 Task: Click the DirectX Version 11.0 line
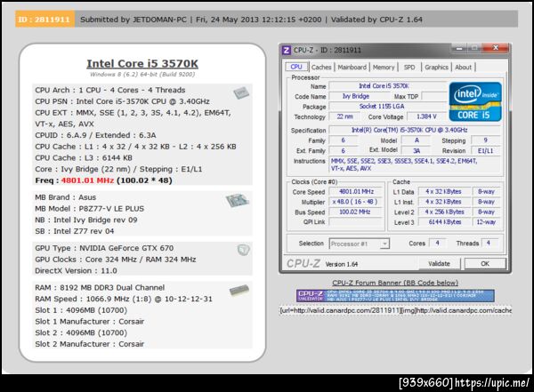(x=76, y=270)
